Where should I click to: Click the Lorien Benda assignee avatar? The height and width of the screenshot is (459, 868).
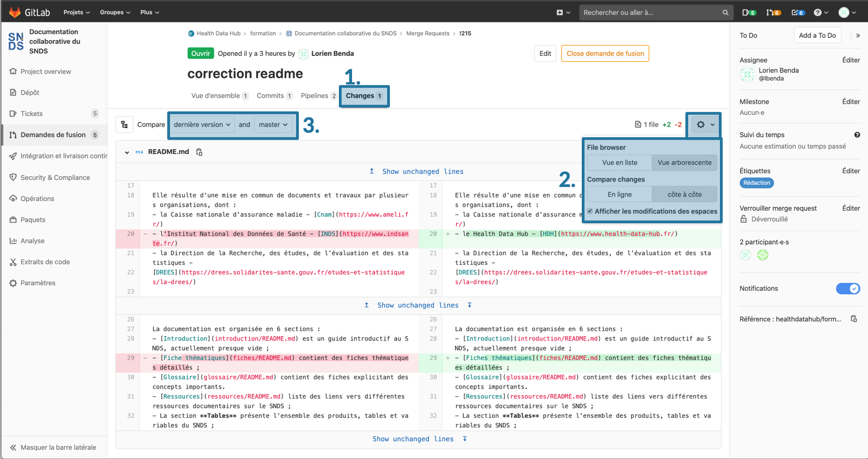(747, 75)
